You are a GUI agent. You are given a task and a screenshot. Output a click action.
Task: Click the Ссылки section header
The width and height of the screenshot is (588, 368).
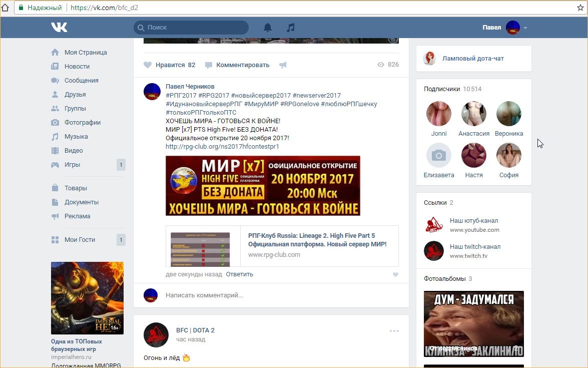point(438,203)
